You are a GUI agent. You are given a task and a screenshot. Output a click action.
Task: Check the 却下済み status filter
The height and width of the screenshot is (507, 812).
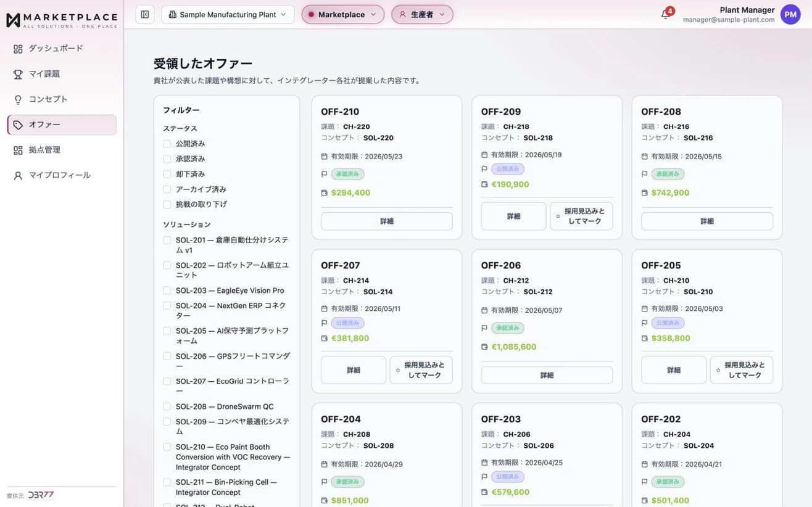coord(167,174)
